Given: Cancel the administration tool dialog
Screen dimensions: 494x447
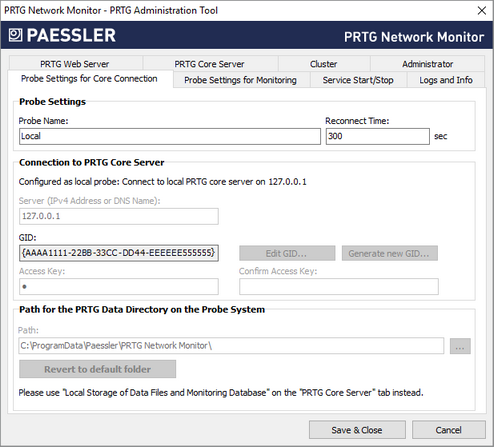Looking at the screenshot, I should pos(448,430).
